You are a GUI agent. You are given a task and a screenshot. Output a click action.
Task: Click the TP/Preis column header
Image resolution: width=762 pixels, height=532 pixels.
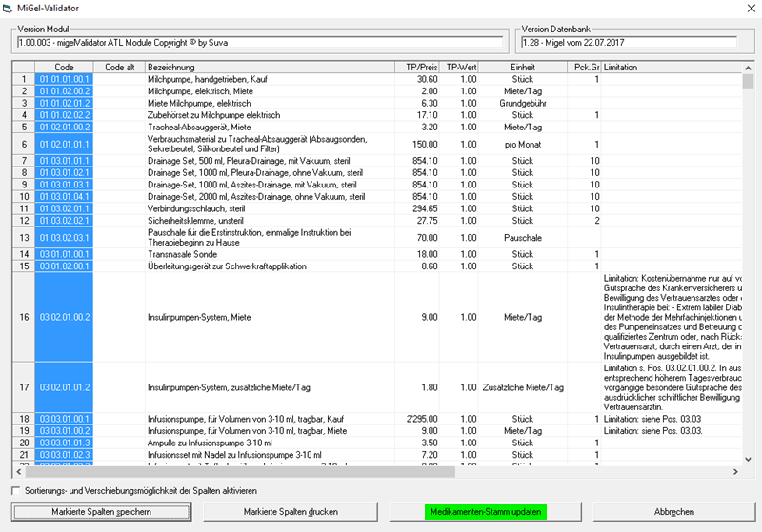point(417,67)
